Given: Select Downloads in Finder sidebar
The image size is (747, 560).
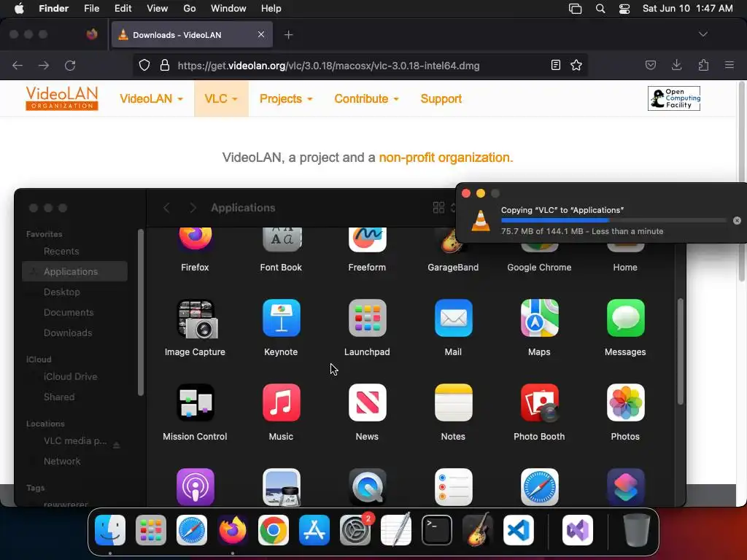Looking at the screenshot, I should pos(68,332).
